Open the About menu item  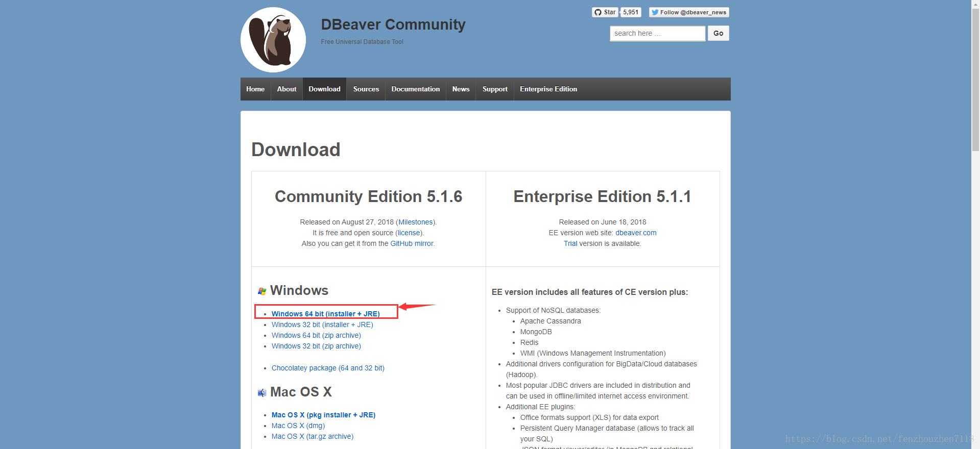coord(286,89)
